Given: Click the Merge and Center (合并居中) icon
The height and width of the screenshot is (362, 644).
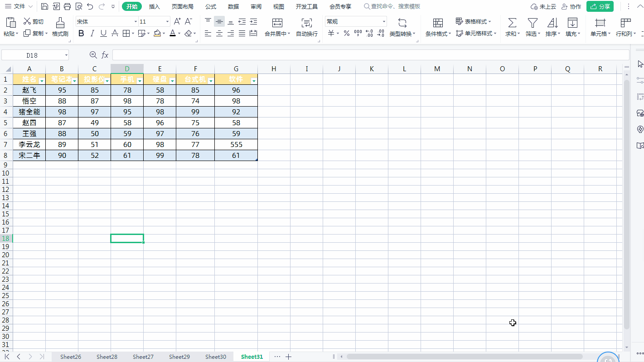Looking at the screenshot, I should (x=277, y=23).
